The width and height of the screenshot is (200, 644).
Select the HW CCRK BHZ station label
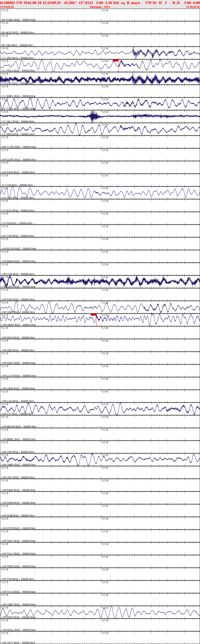pos(19,147)
